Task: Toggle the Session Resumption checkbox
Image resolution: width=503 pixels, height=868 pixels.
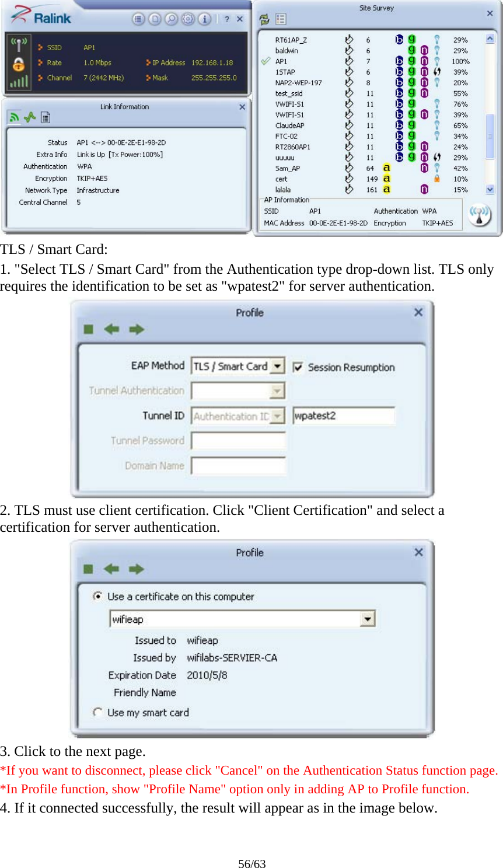Action: coord(298,367)
